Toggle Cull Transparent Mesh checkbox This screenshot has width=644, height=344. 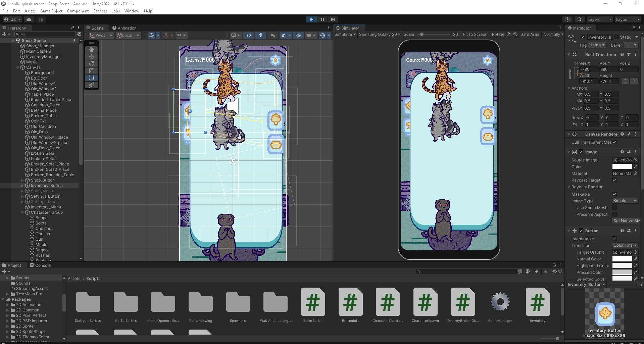(x=614, y=142)
